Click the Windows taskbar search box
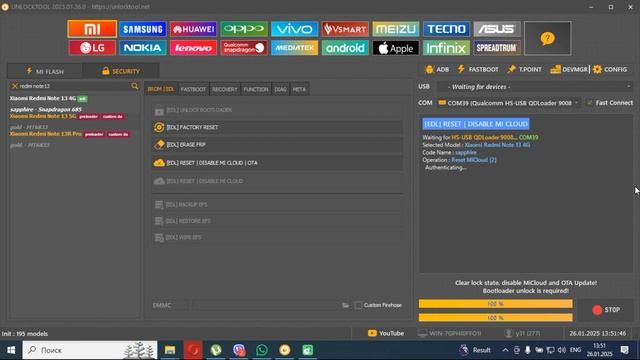The height and width of the screenshot is (360, 640). click(90, 350)
